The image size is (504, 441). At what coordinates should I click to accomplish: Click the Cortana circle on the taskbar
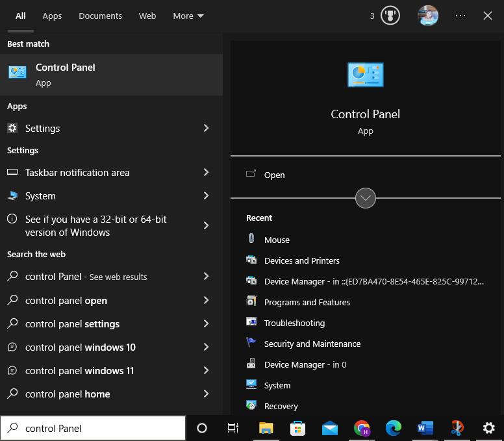(x=202, y=428)
